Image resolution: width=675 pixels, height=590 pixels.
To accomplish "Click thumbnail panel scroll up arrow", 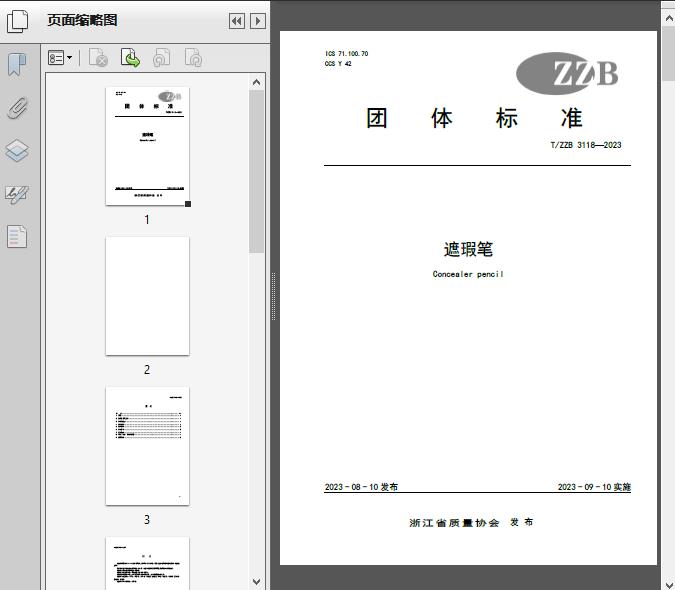I will (257, 82).
